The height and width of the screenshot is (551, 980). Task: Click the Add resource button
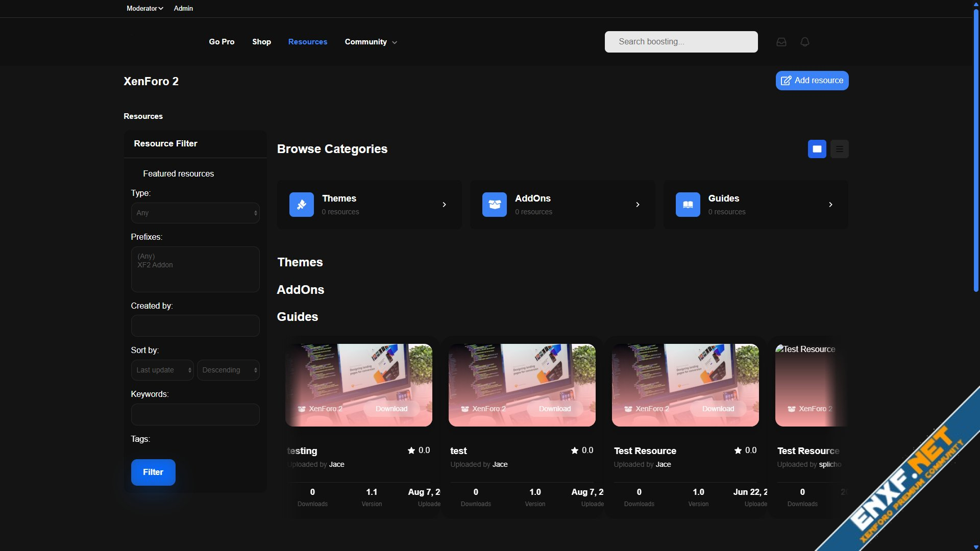(x=812, y=81)
